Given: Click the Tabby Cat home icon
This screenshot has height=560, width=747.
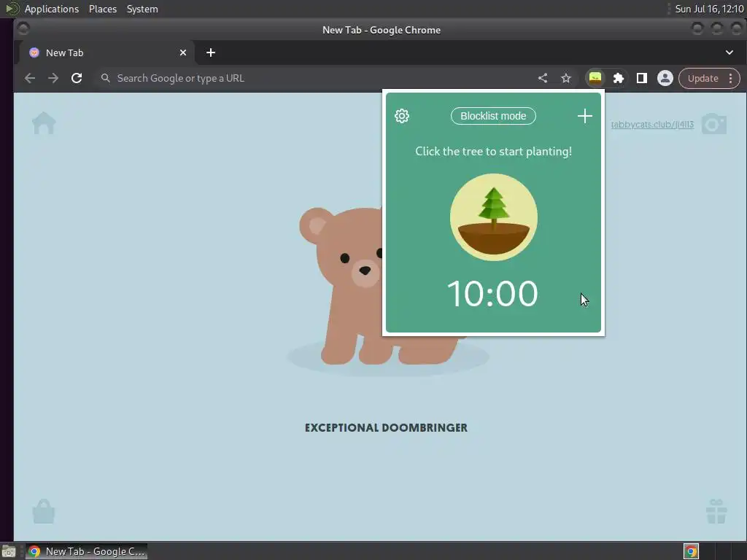Looking at the screenshot, I should (44, 122).
